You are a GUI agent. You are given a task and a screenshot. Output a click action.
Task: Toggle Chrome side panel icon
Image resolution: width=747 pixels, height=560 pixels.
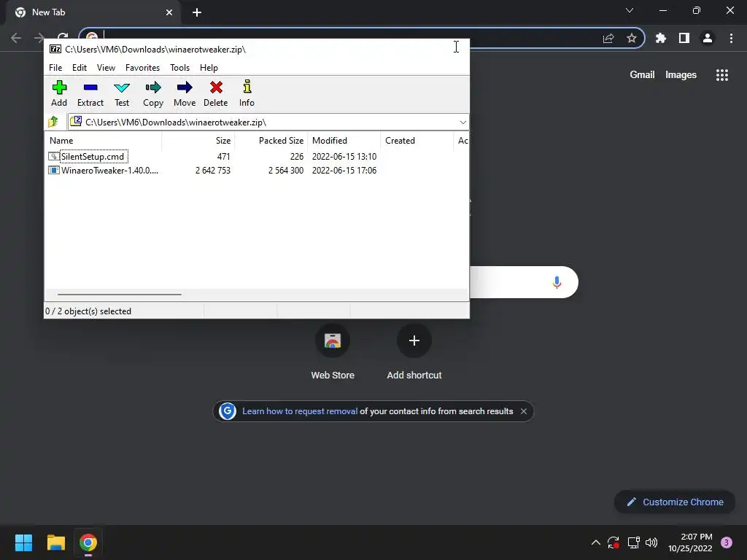pos(684,38)
